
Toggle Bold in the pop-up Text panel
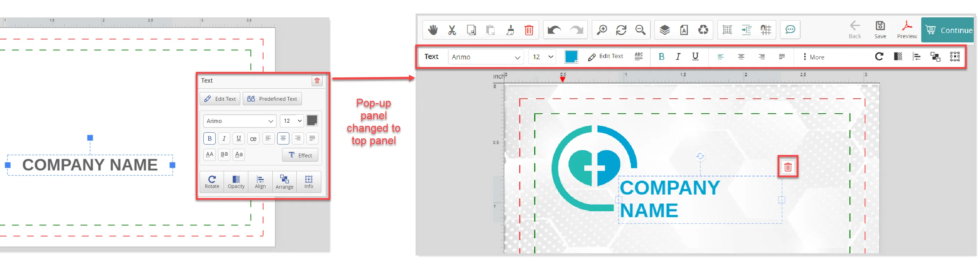pyautogui.click(x=210, y=138)
